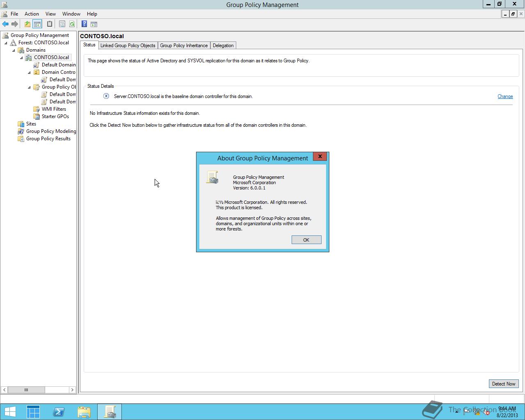Click the Group Policy Management taskbar button
525x420 pixels.
tap(110, 412)
